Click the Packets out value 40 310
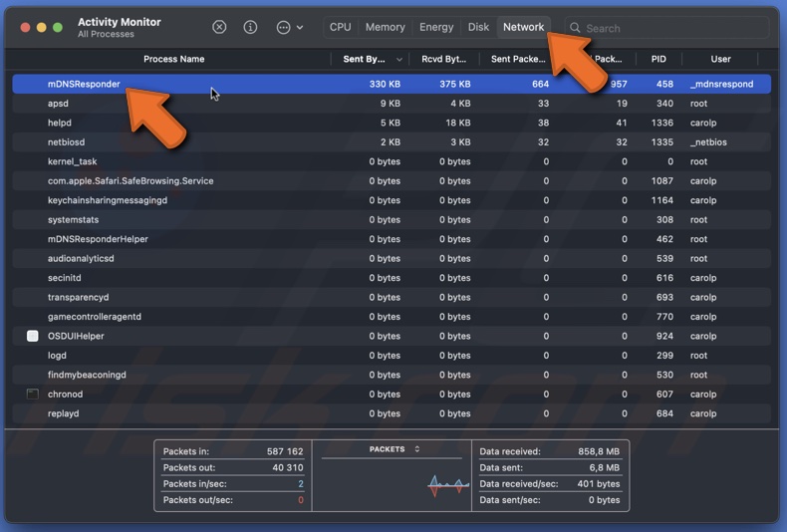The width and height of the screenshot is (787, 532). tap(288, 467)
